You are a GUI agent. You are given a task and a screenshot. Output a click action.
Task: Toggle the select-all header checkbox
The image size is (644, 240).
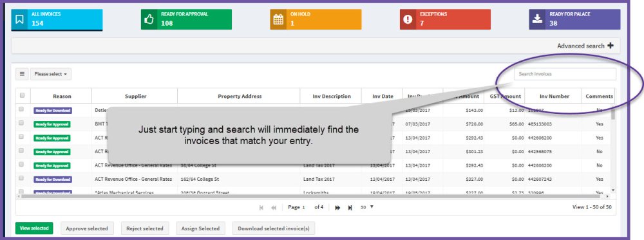pos(22,95)
